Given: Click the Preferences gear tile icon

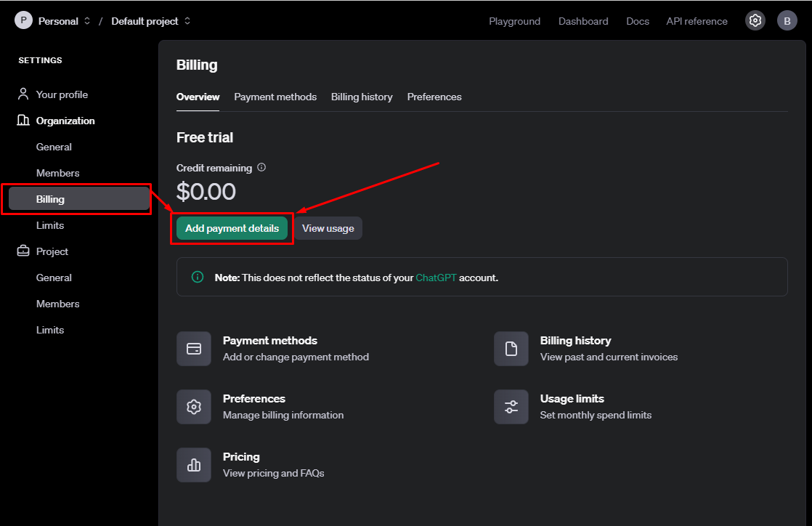Looking at the screenshot, I should (194, 407).
